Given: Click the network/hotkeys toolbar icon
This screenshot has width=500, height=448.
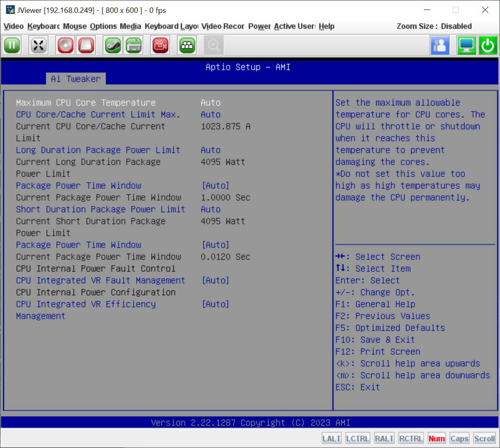Looking at the screenshot, I should [x=186, y=45].
